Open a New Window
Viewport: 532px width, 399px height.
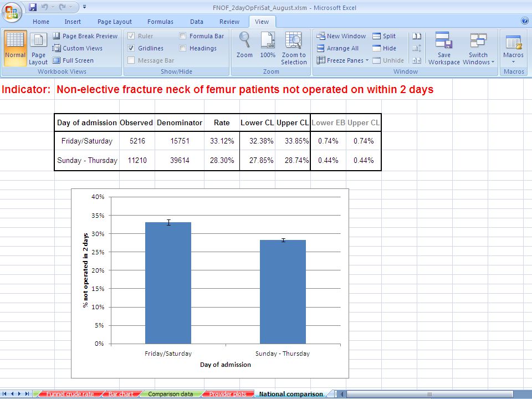341,36
